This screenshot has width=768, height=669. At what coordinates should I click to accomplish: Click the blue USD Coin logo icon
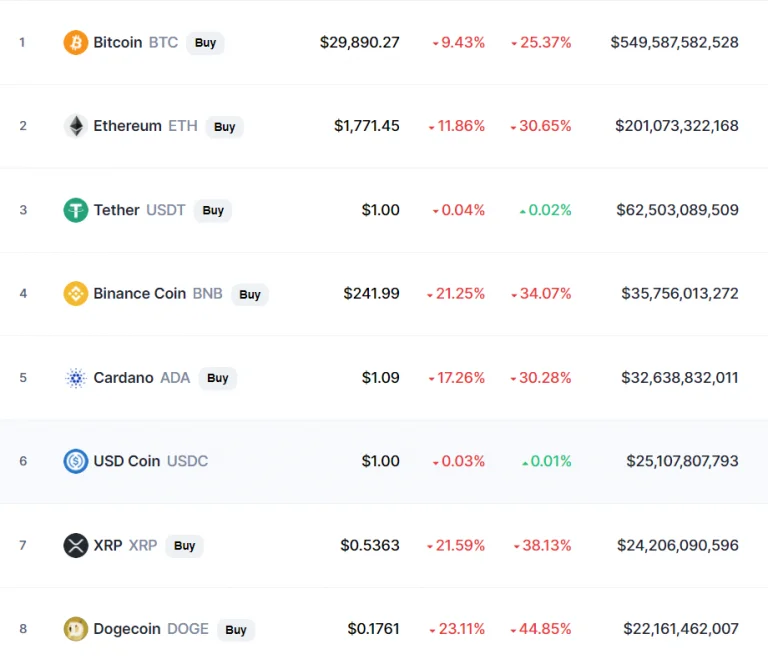click(x=76, y=461)
